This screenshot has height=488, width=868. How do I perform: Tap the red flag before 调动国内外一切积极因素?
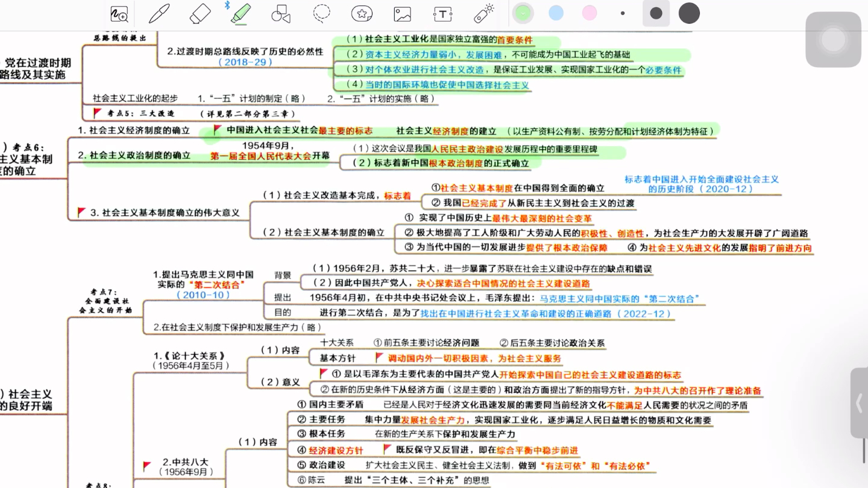point(379,357)
